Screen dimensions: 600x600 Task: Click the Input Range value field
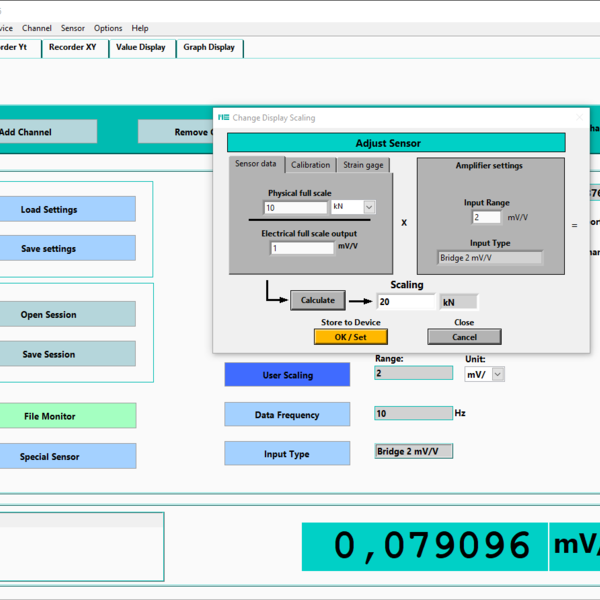tap(486, 217)
